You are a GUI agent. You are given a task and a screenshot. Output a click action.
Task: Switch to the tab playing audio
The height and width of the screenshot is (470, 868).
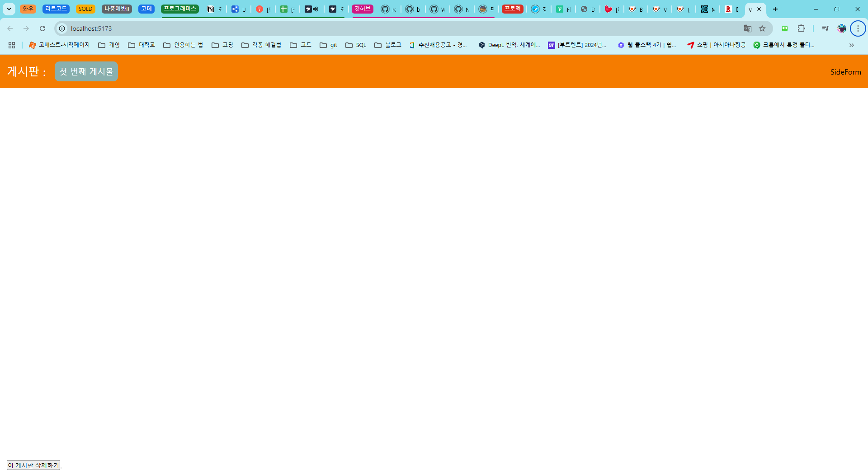tap(312, 9)
